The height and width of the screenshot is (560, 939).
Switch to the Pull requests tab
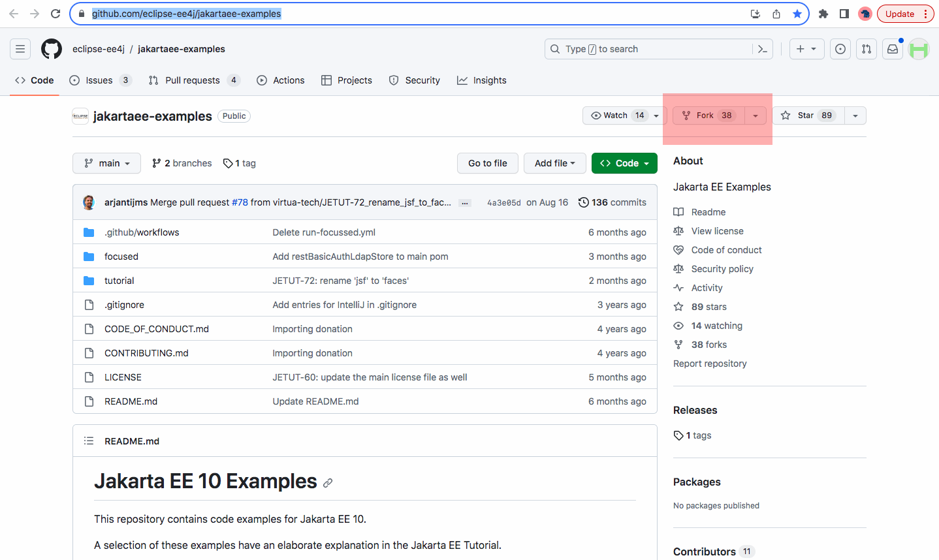(x=194, y=80)
